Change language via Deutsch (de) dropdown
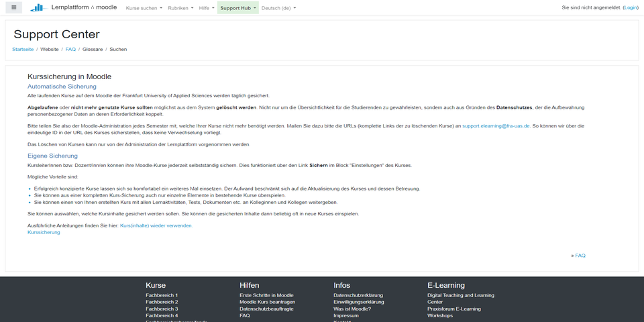This screenshot has height=322, width=644. point(278,8)
